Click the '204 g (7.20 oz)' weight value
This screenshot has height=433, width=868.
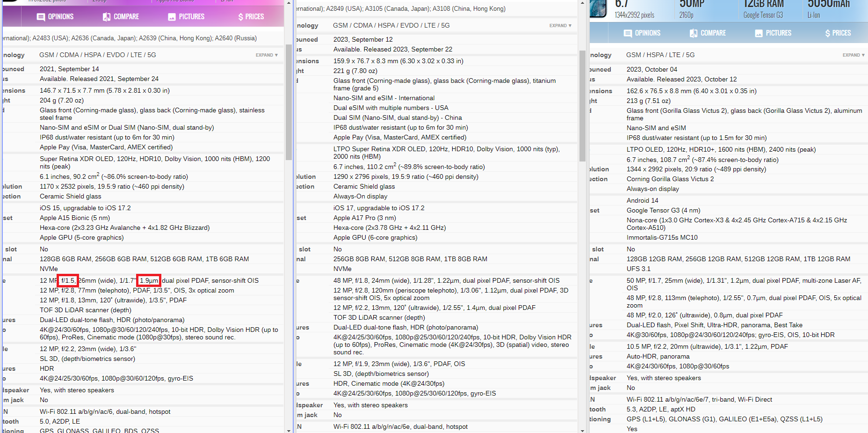pyautogui.click(x=62, y=100)
